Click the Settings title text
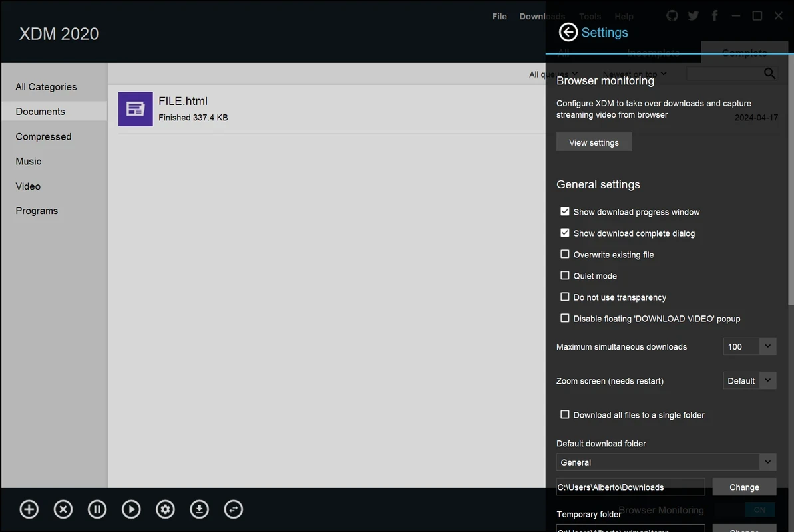Image resolution: width=794 pixels, height=532 pixels. [604, 33]
